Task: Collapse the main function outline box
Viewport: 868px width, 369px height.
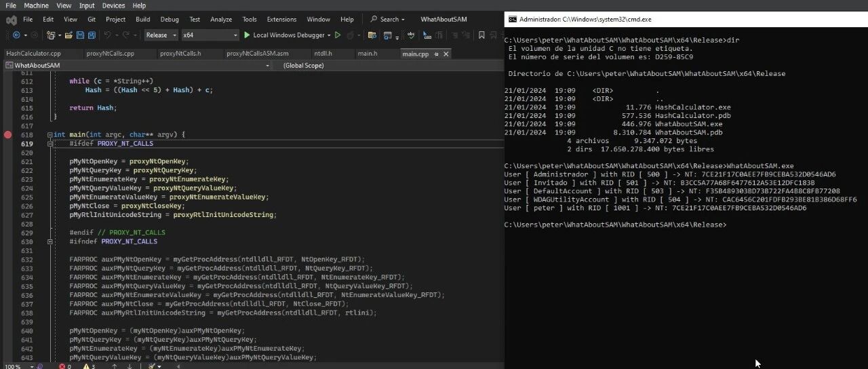Action: (x=50, y=135)
